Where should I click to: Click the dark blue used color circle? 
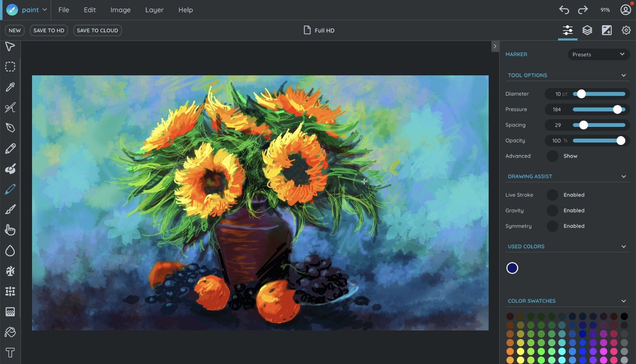pos(512,268)
